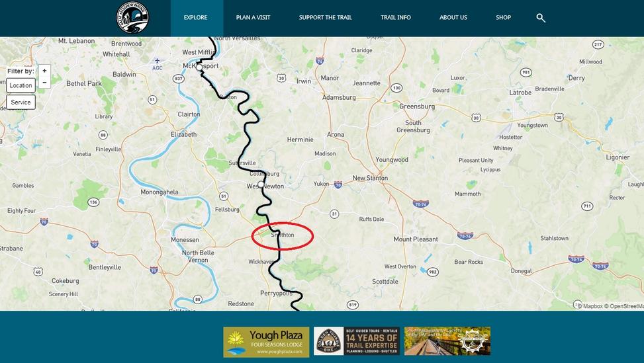
Task: Open the Location filter
Action: tap(21, 85)
